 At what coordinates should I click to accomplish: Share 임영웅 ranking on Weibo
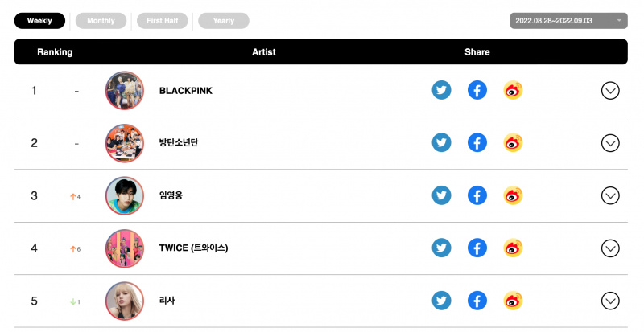(513, 195)
